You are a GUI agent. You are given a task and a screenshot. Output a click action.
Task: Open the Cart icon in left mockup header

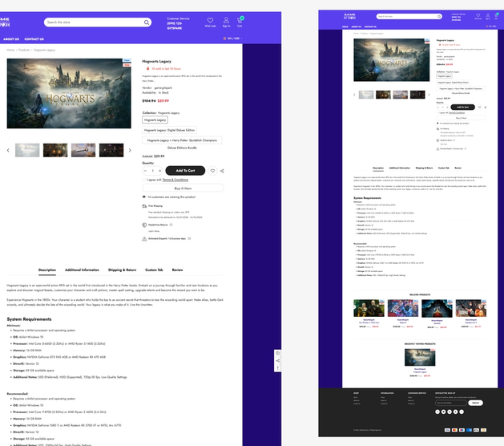(240, 20)
